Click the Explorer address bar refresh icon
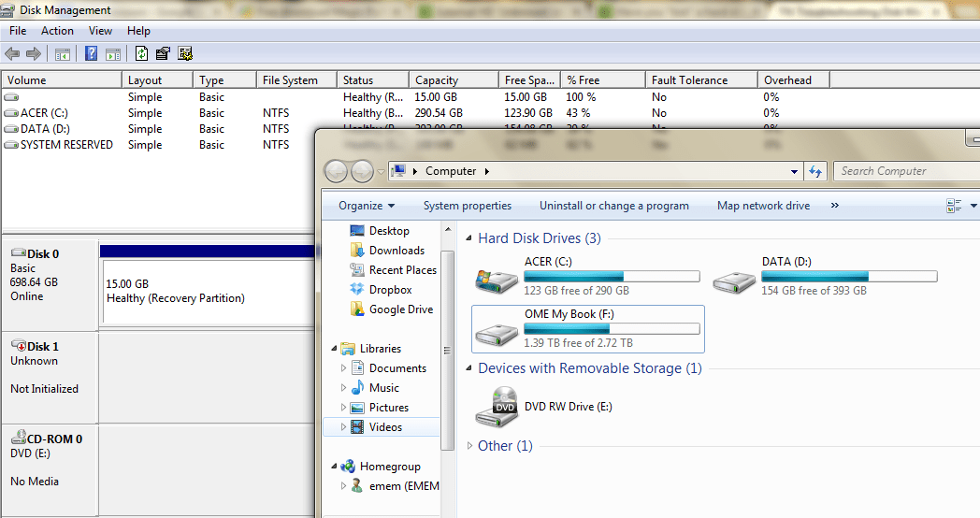Image resolution: width=980 pixels, height=518 pixels. pos(815,171)
